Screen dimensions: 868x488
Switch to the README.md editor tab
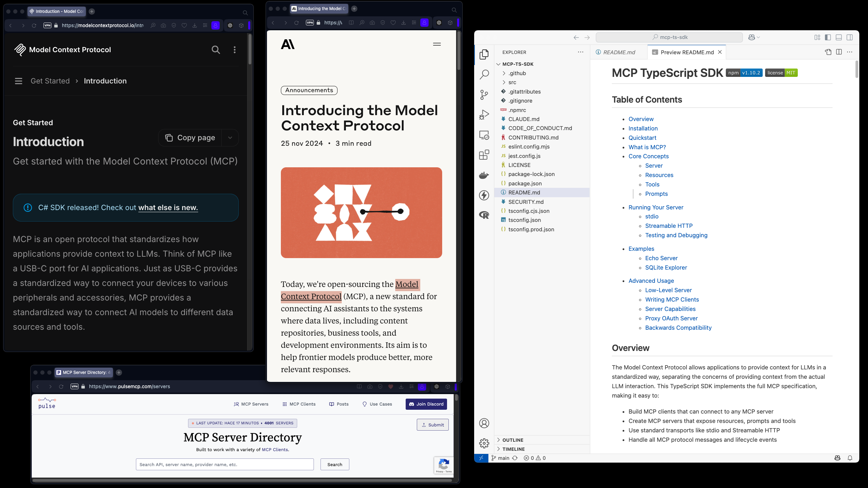[619, 52]
